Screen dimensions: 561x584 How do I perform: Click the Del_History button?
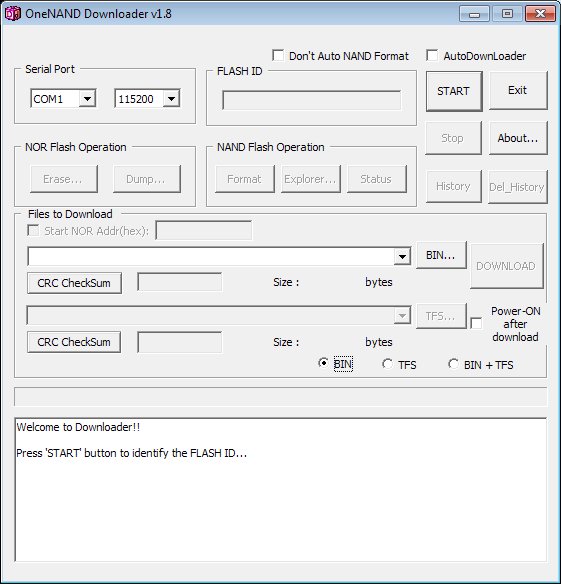click(x=518, y=187)
